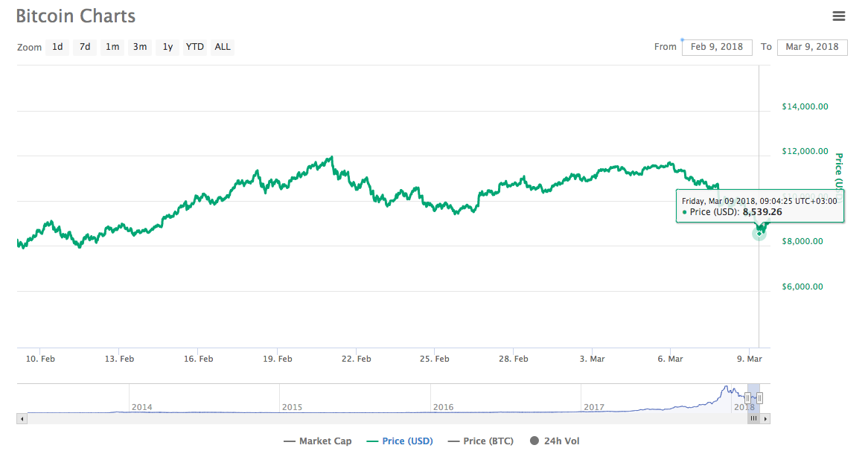The image size is (868, 451).
Task: Click the '16. Feb' x-axis label
Action: point(198,359)
